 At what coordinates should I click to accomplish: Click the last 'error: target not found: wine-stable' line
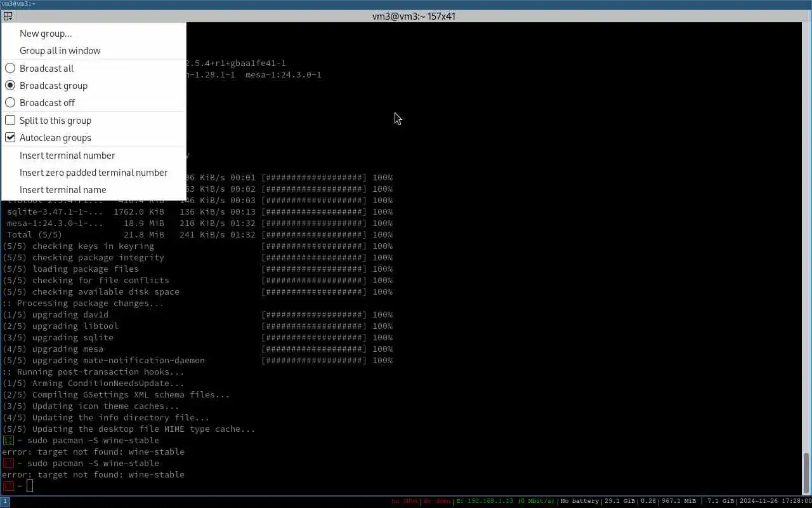93,475
